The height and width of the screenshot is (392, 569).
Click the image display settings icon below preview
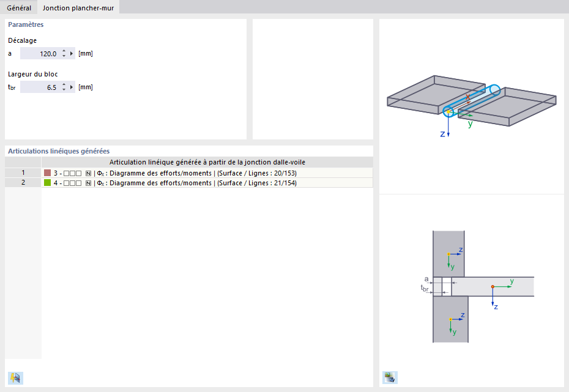(x=390, y=377)
